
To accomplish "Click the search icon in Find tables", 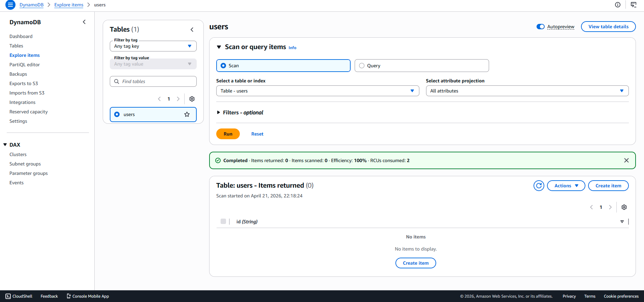I will point(117,81).
